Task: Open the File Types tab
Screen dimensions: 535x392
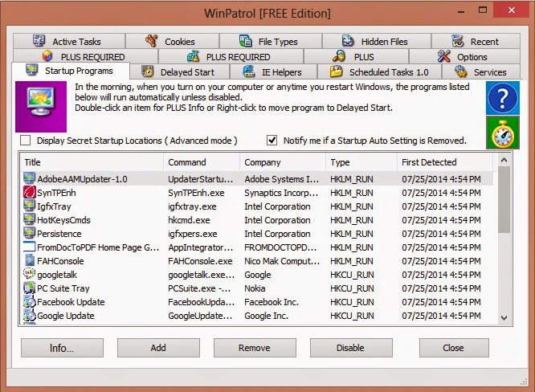Action: [x=271, y=41]
